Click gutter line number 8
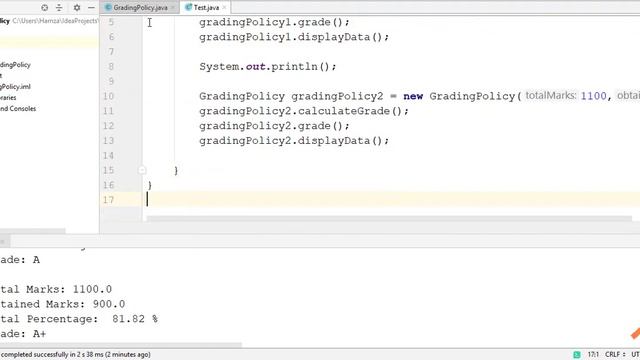Viewport: 640px width, 360px height. [x=111, y=67]
